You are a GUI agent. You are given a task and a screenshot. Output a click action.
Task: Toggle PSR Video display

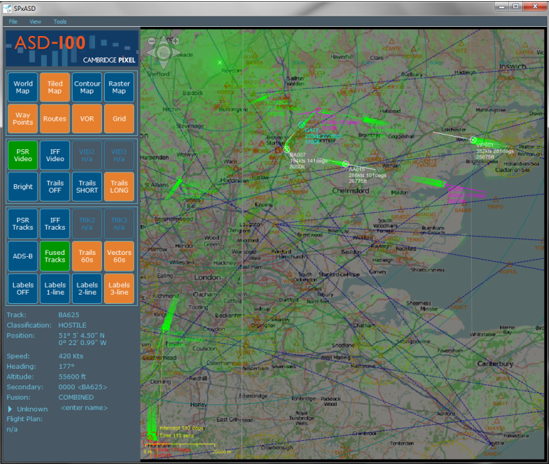click(23, 155)
